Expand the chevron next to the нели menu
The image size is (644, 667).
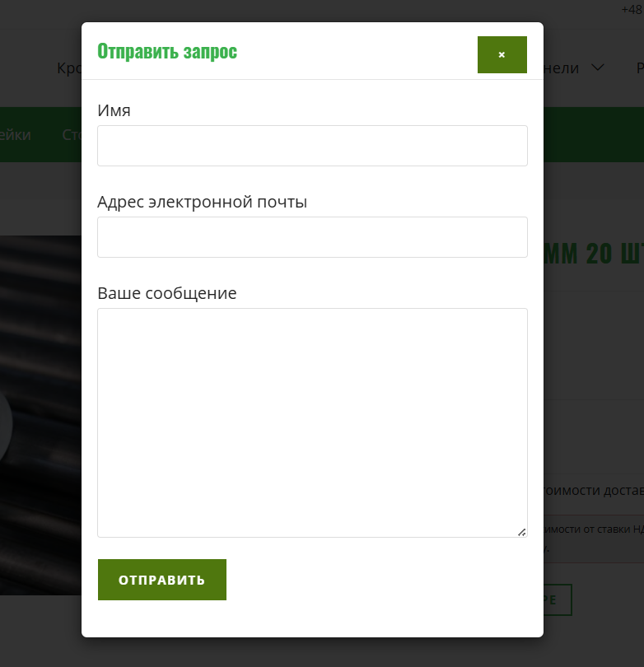[598, 68]
